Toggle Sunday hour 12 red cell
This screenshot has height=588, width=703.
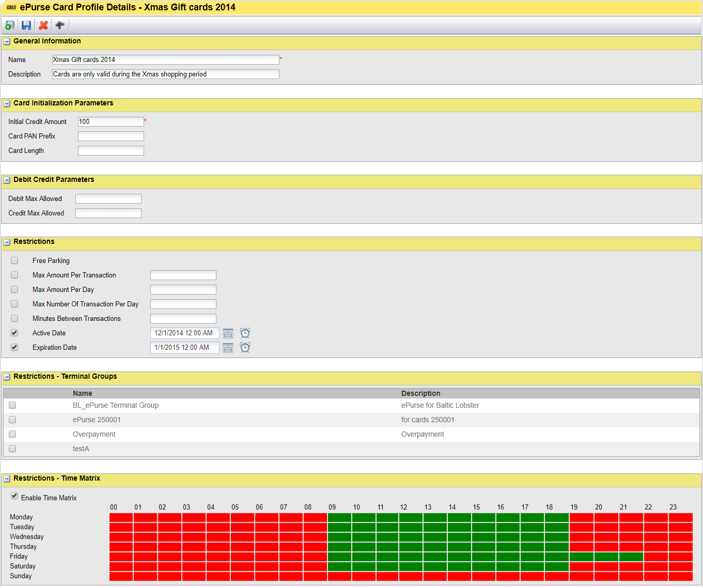(x=411, y=576)
